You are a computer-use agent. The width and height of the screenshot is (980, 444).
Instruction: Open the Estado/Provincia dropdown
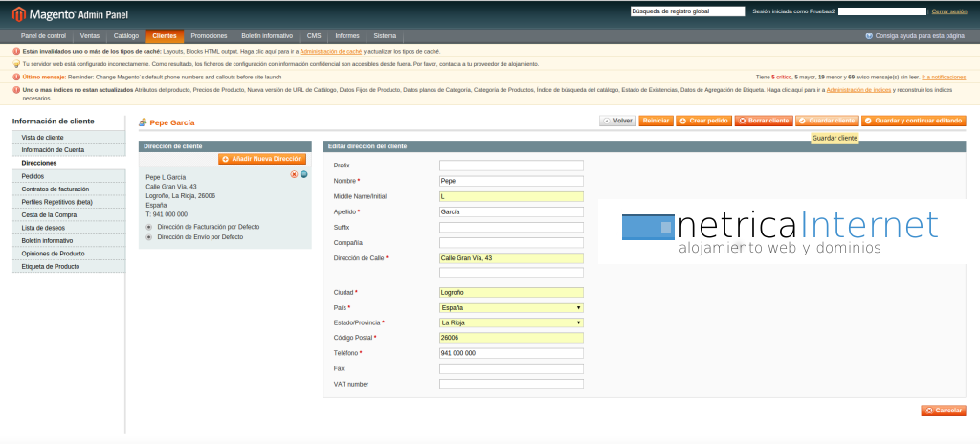pos(511,322)
